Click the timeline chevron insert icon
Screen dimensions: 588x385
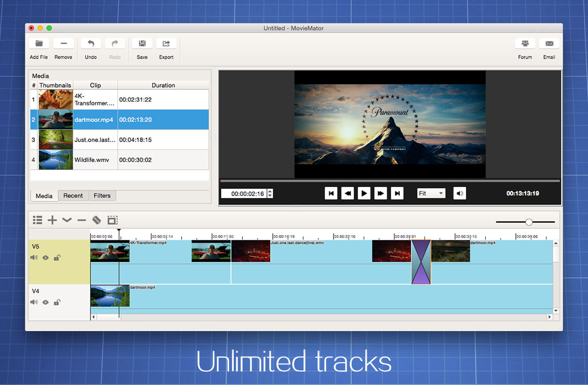pos(67,220)
